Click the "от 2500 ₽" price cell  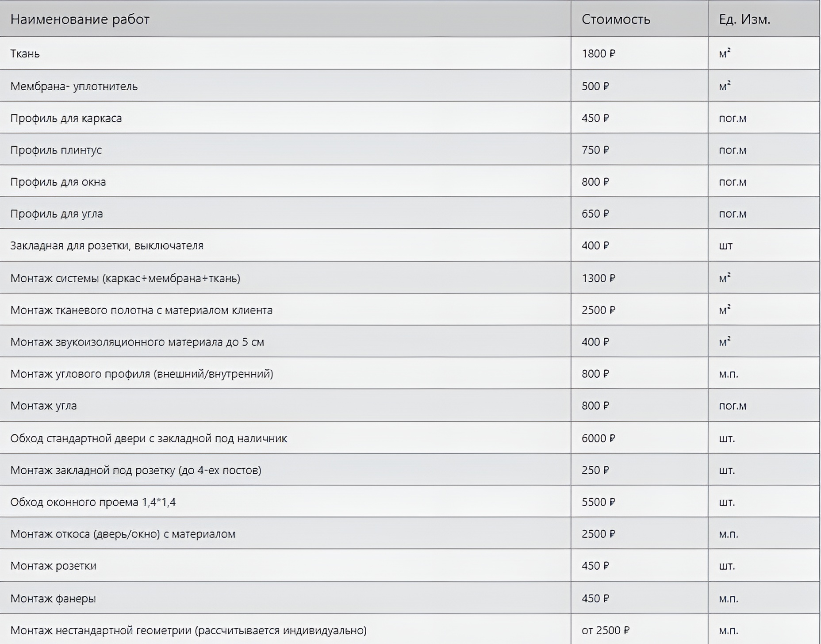[x=605, y=630]
